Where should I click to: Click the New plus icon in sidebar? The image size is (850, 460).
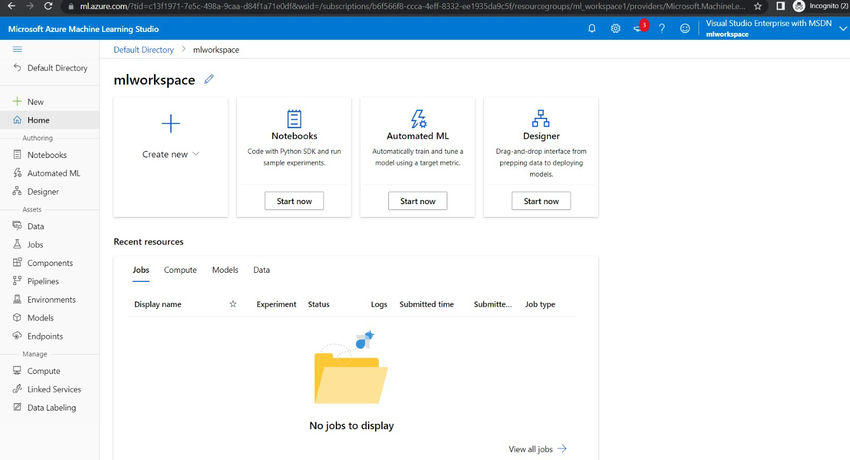pyautogui.click(x=17, y=101)
